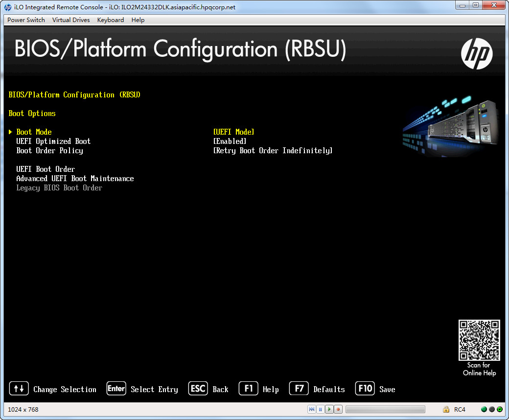Screen dimensions: 509x420
Task: Click the server image thumbnail
Action: point(451,127)
